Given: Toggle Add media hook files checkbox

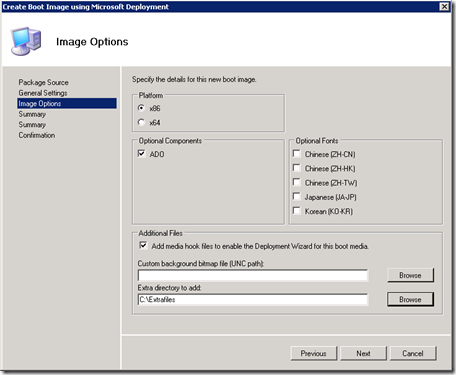Looking at the screenshot, I should [143, 245].
